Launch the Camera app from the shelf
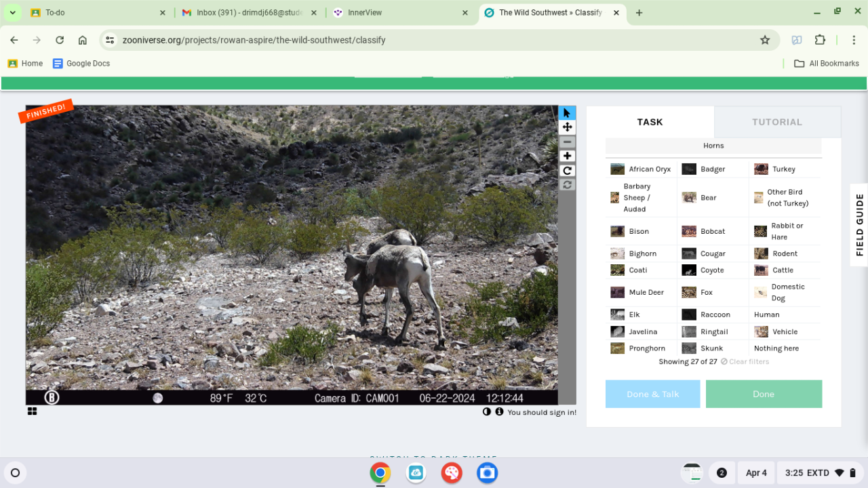The image size is (868, 488). point(487,472)
